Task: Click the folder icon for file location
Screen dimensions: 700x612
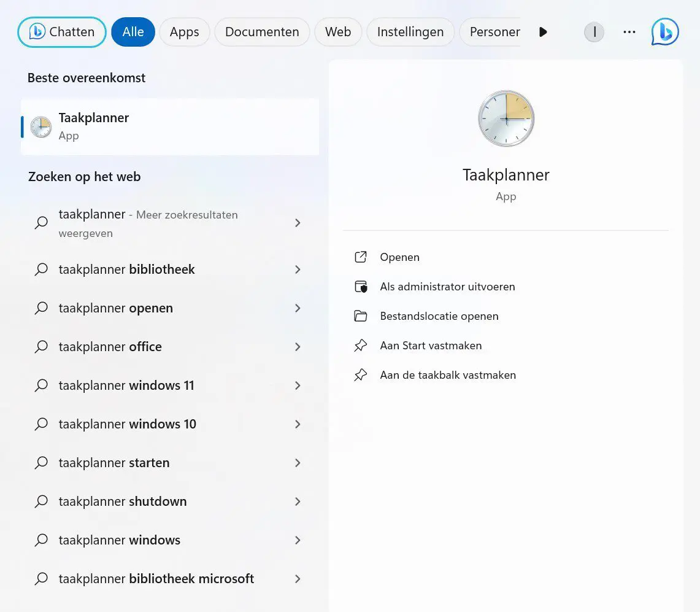Action: click(361, 316)
